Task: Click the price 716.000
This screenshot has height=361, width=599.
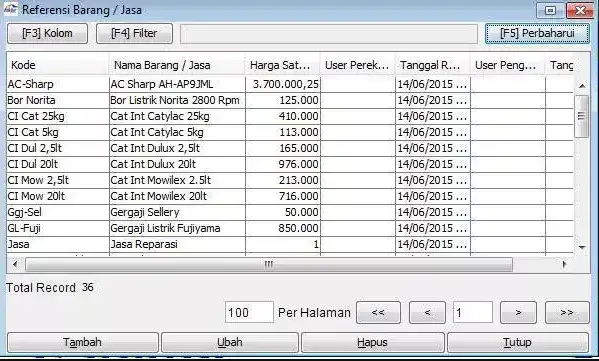Action: (299, 196)
